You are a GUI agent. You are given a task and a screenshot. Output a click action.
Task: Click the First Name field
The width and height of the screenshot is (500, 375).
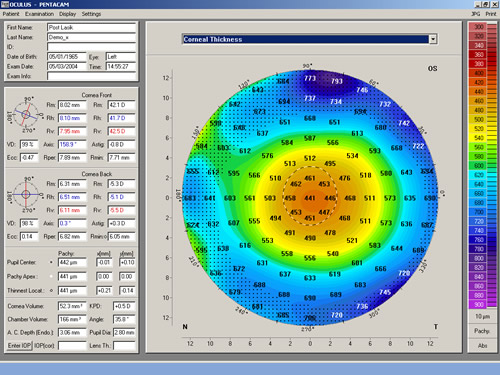[91, 27]
